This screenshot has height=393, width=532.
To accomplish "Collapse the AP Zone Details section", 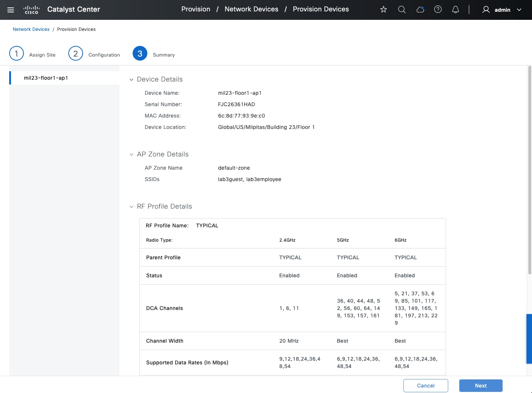I will [132, 155].
